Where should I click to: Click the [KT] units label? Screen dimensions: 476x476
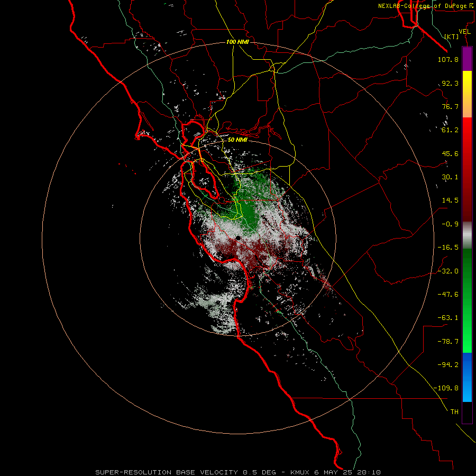coord(451,36)
